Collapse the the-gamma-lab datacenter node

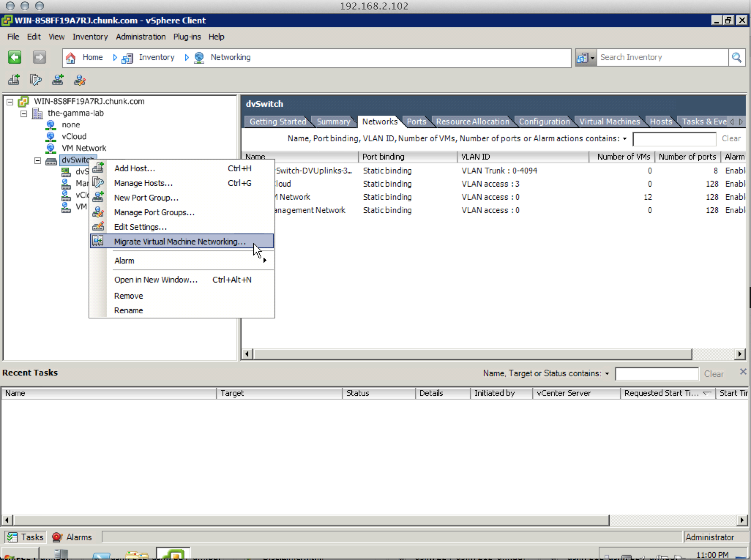tap(24, 113)
